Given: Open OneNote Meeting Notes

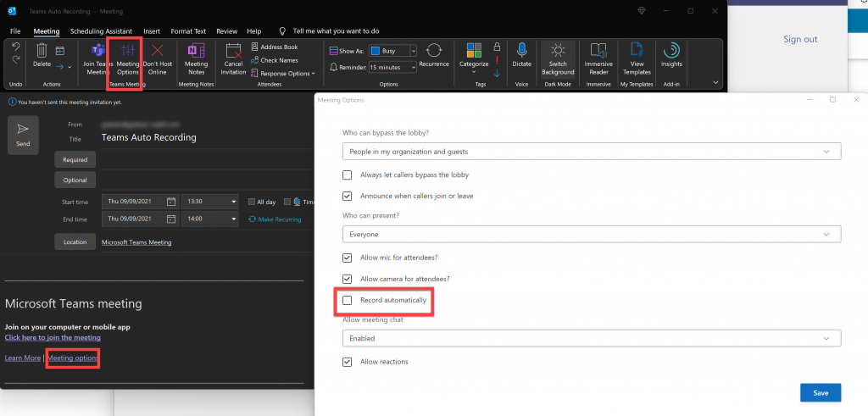Looking at the screenshot, I should click(196, 59).
